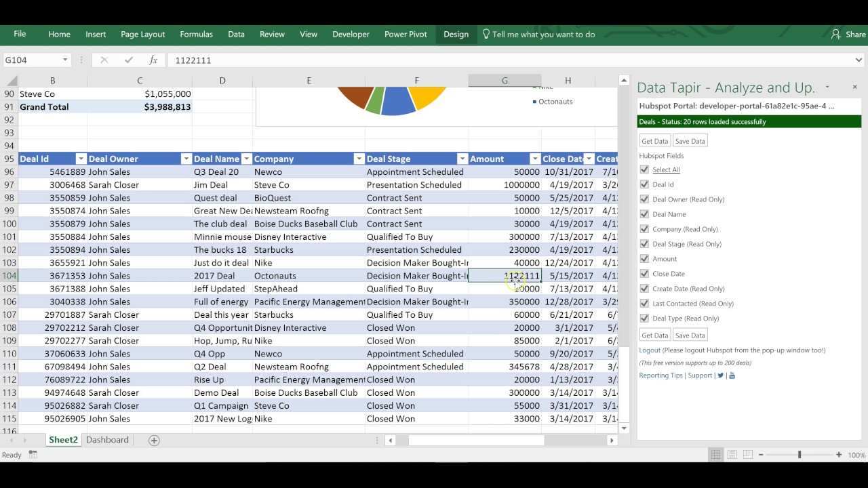
Task: Switch to the Home ribbon tab
Action: pyautogui.click(x=59, y=34)
